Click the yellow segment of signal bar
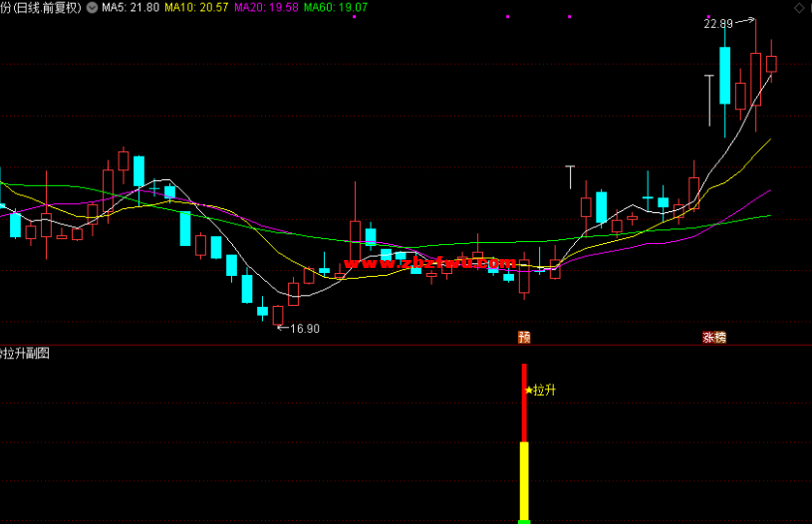The width and height of the screenshot is (812, 524). click(524, 481)
